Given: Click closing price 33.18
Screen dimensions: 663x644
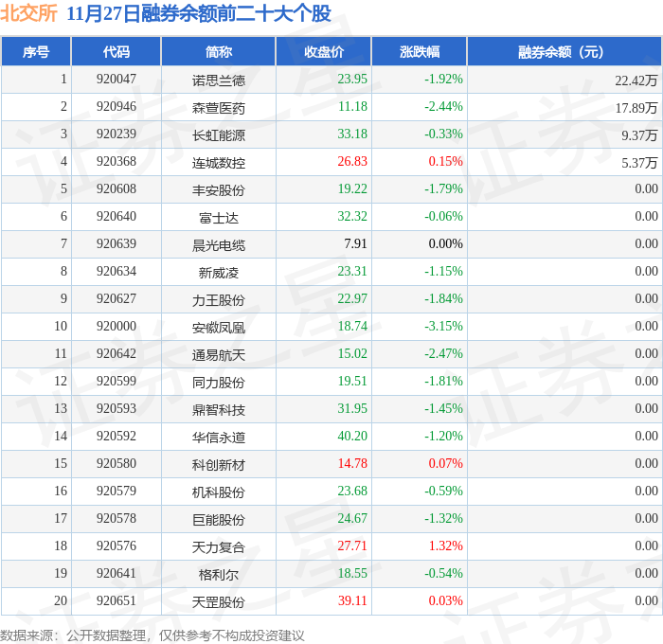Looking at the screenshot, I should 352,134.
